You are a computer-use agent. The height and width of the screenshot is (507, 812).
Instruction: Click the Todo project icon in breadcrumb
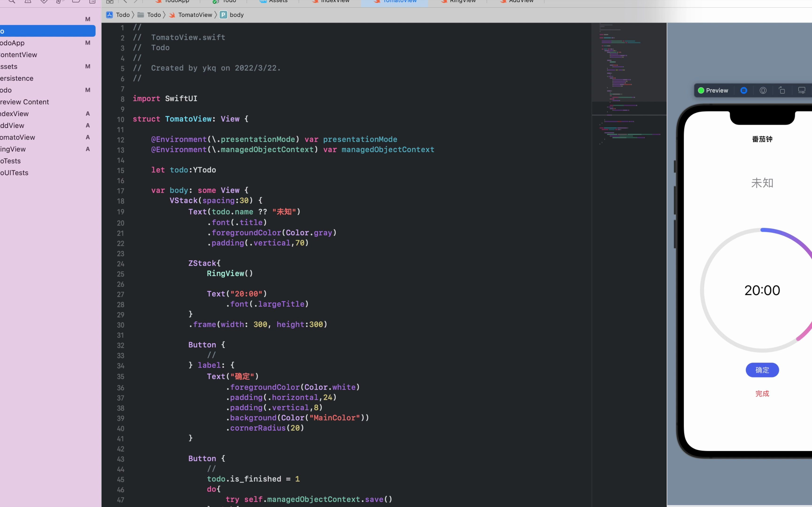(x=109, y=15)
